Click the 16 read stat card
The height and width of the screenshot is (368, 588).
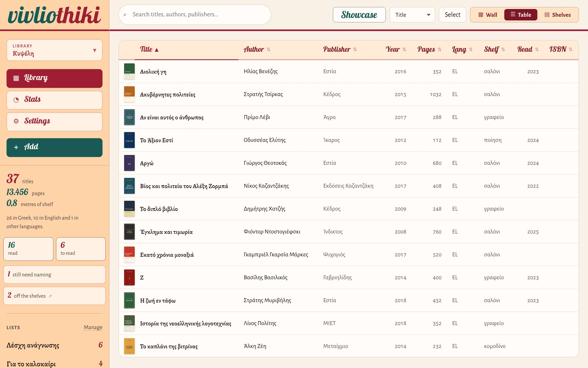[28, 249]
